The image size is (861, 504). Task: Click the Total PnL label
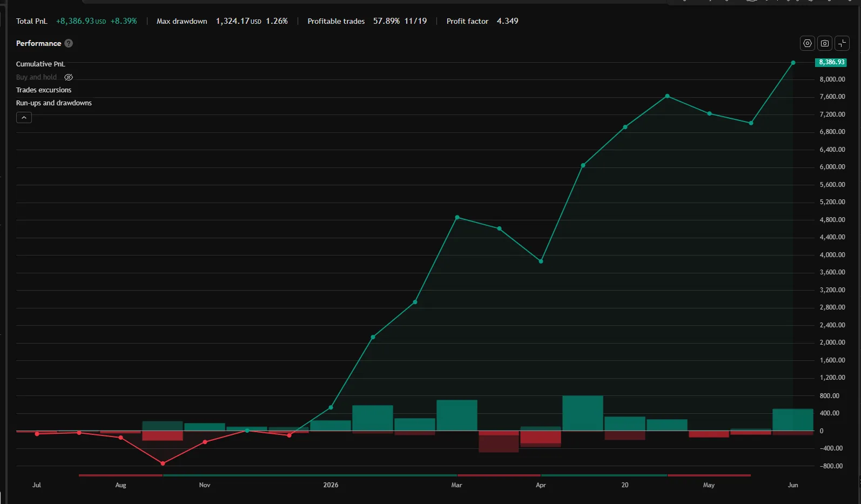click(32, 21)
